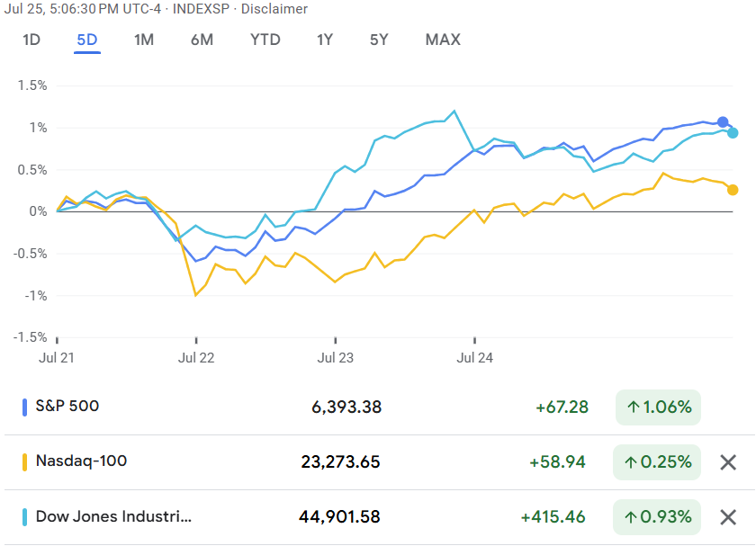View the 5Y time range
This screenshot has width=756, height=546.
[x=379, y=40]
